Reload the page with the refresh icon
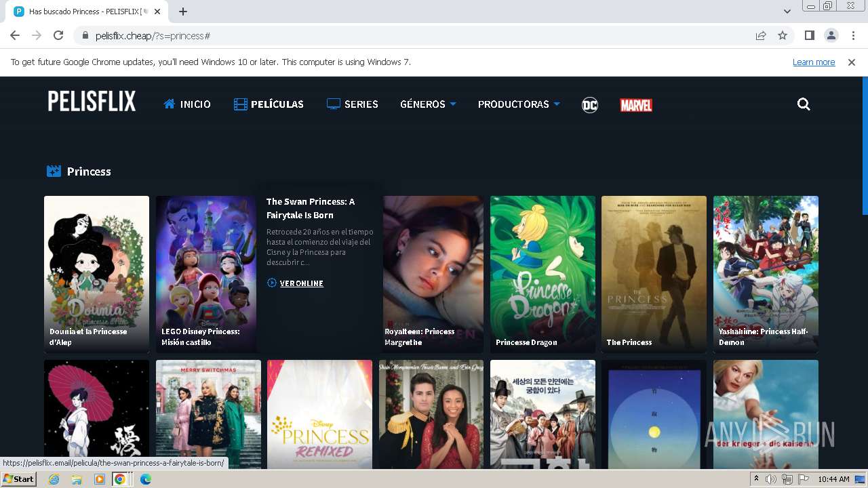868x488 pixels. coord(58,35)
